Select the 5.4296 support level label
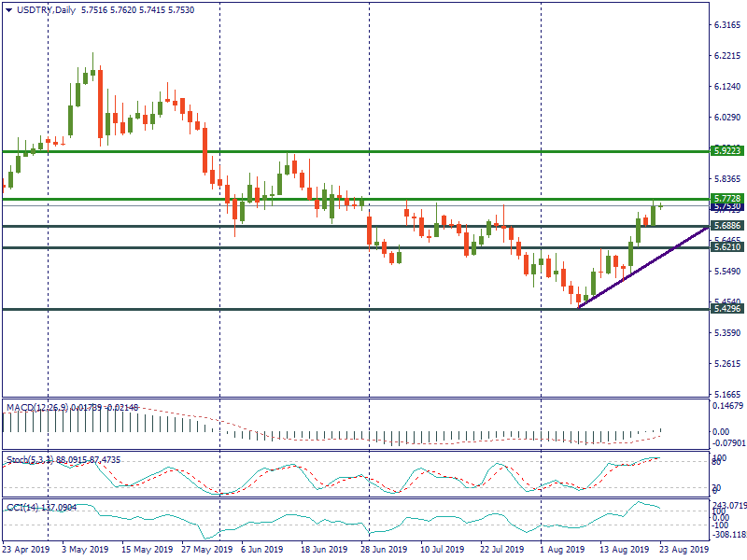 tap(727, 309)
